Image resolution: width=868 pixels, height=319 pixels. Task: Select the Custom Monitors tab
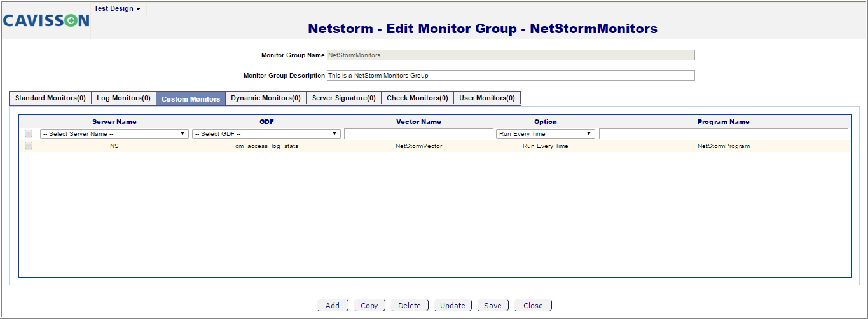pos(191,98)
